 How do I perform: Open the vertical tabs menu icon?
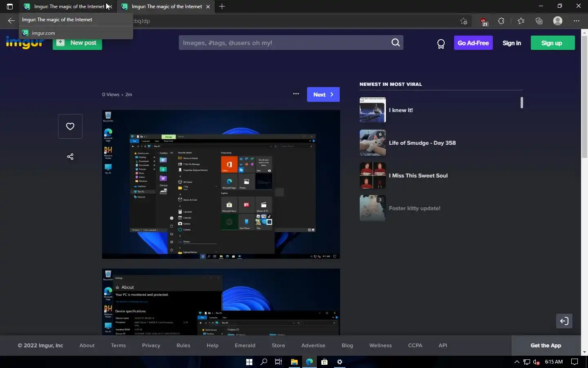pyautogui.click(x=10, y=7)
